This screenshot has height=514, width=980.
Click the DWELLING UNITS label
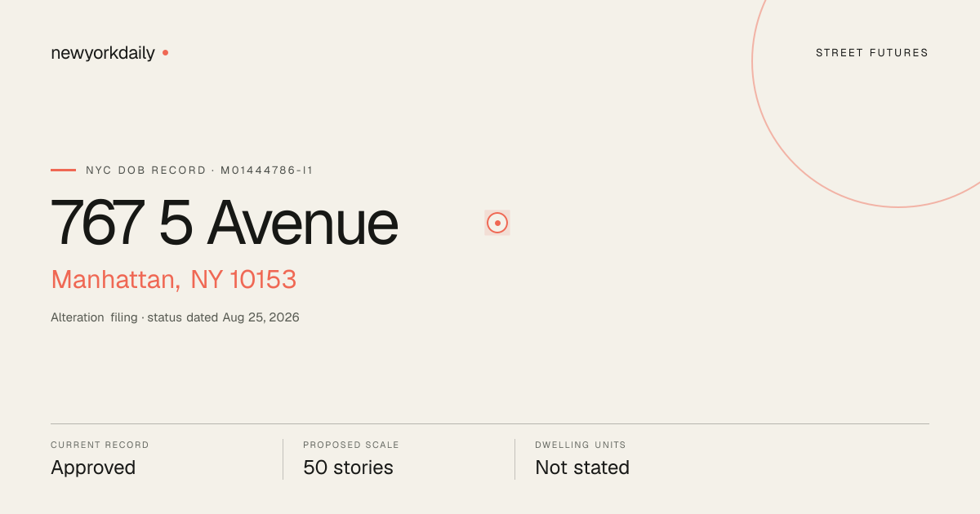(581, 445)
